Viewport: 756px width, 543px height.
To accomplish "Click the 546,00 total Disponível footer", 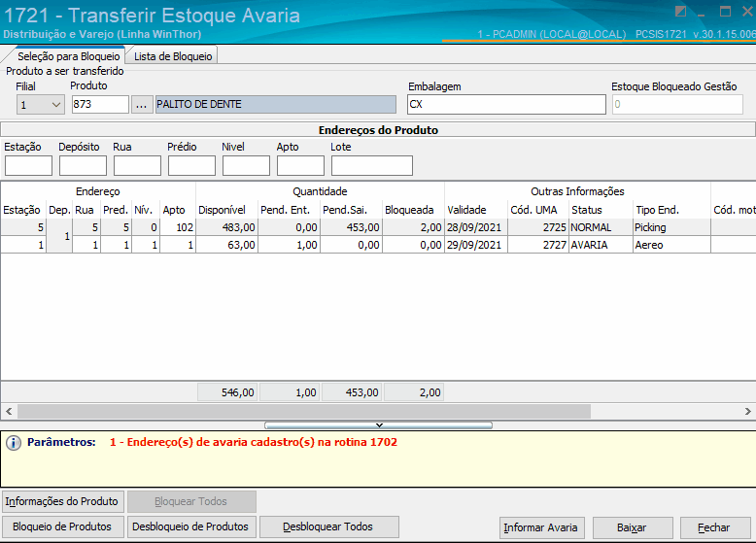I will pyautogui.click(x=227, y=392).
